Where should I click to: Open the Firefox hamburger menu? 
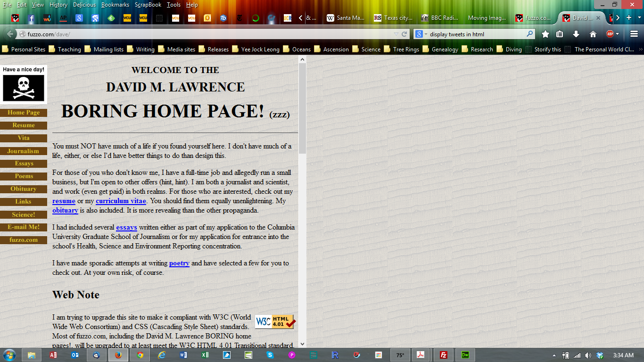point(634,34)
